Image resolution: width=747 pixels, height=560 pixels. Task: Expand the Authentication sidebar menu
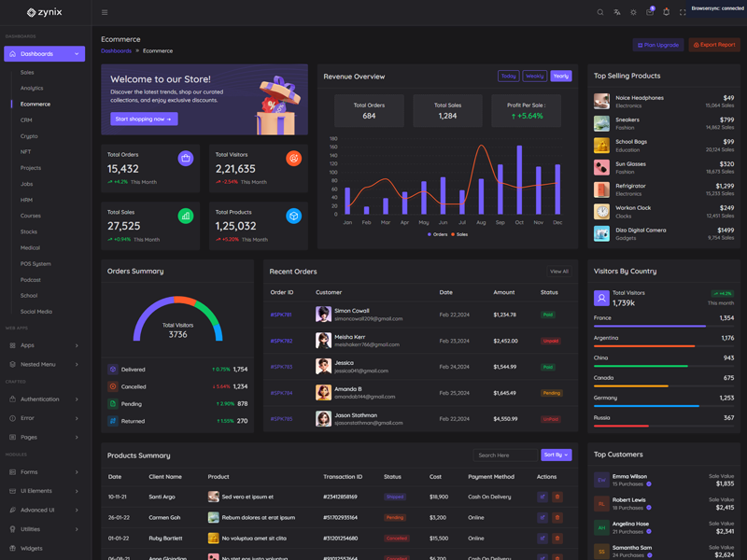tap(44, 399)
